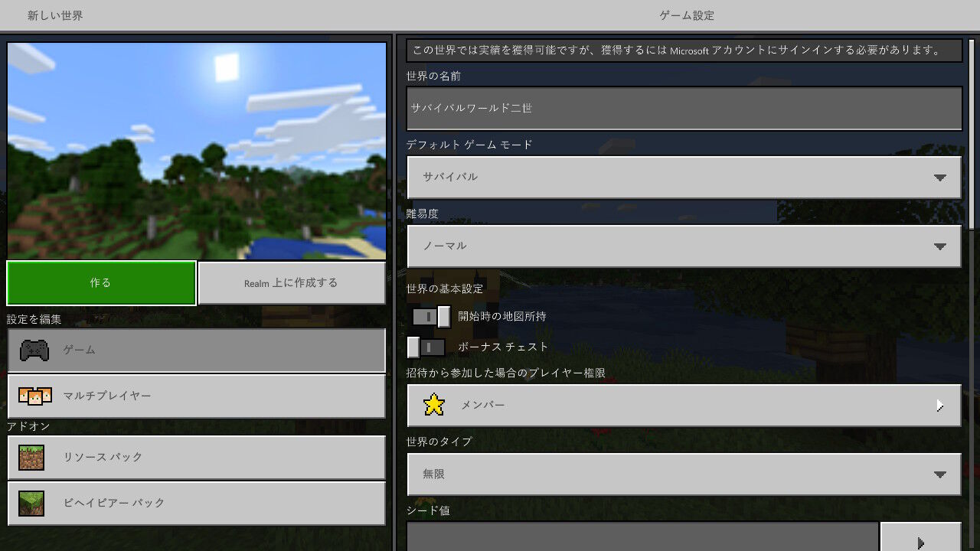Open the デフォルト ゲーム モード dropdown

[x=684, y=177]
